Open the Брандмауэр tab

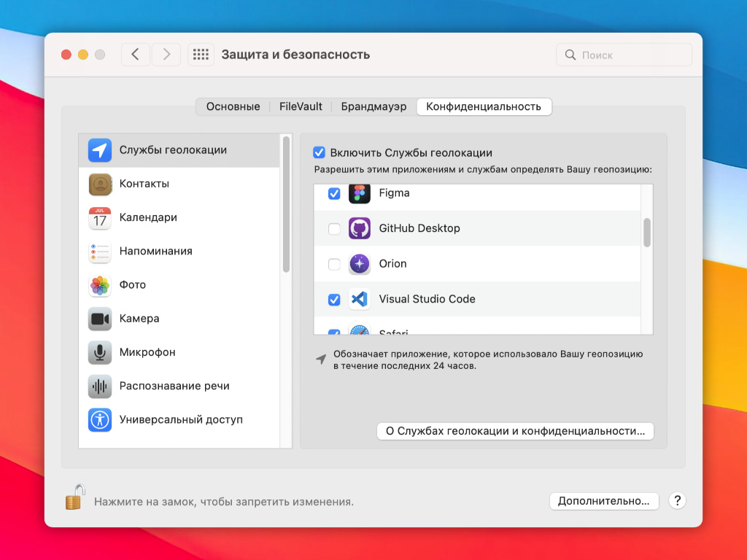coord(373,106)
